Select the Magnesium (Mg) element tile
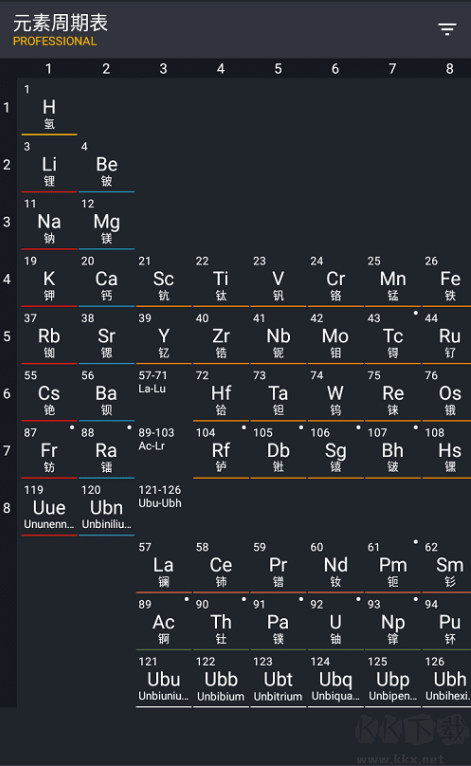 (107, 222)
